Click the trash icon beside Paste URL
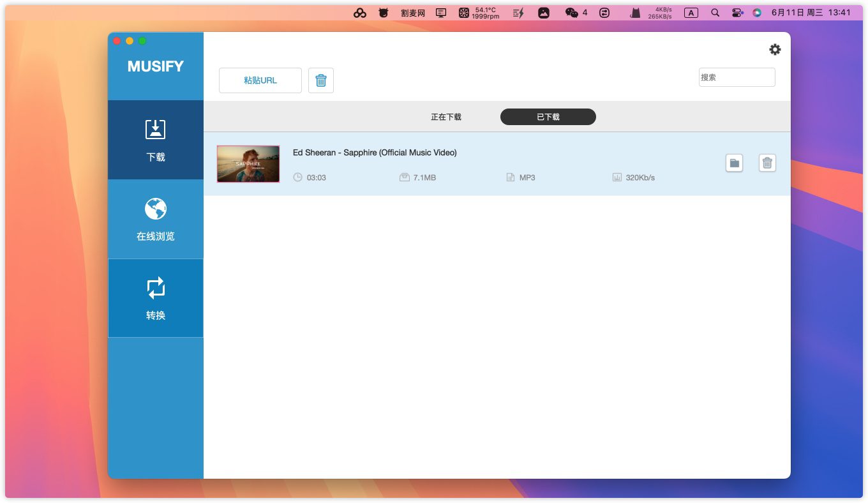 click(321, 80)
